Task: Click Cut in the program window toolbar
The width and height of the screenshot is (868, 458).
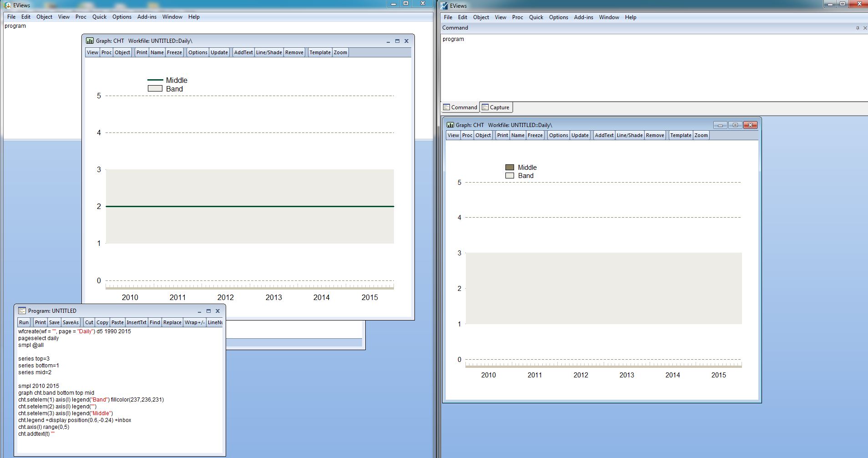Action: pos(89,322)
